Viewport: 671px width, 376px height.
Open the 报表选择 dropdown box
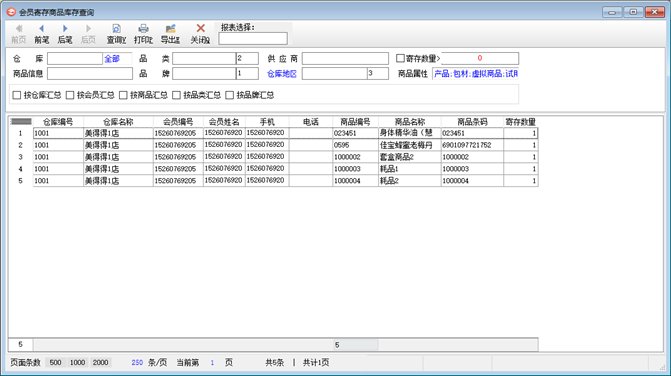[253, 38]
